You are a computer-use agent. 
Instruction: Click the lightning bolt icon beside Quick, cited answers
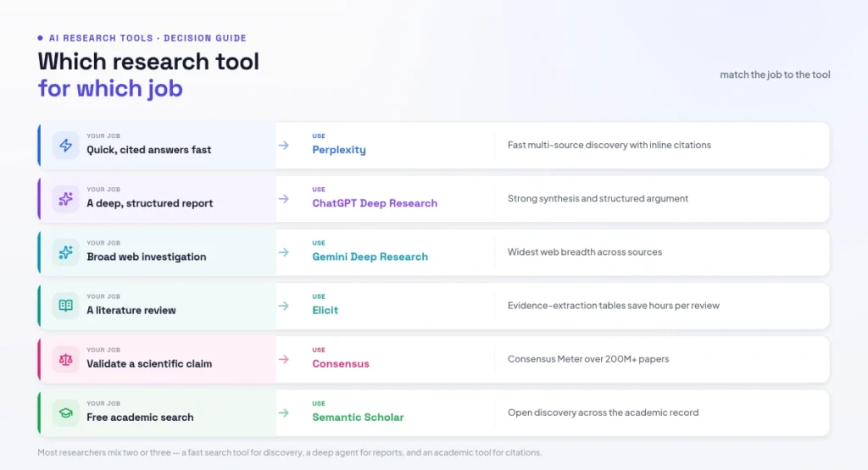coord(66,146)
